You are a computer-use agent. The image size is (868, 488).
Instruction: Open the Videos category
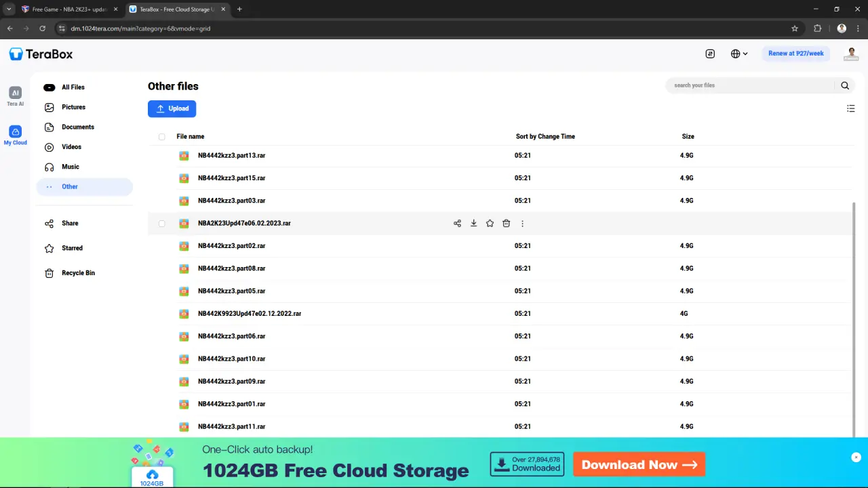point(84,147)
